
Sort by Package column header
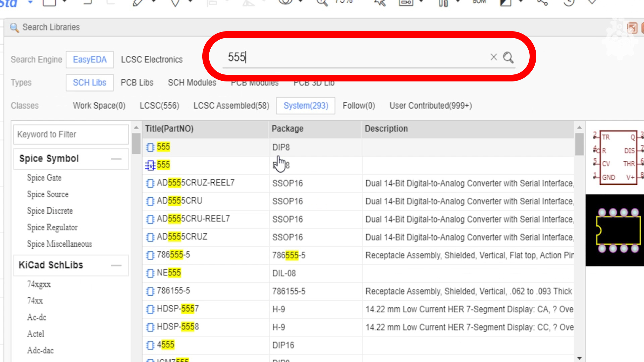pos(315,129)
